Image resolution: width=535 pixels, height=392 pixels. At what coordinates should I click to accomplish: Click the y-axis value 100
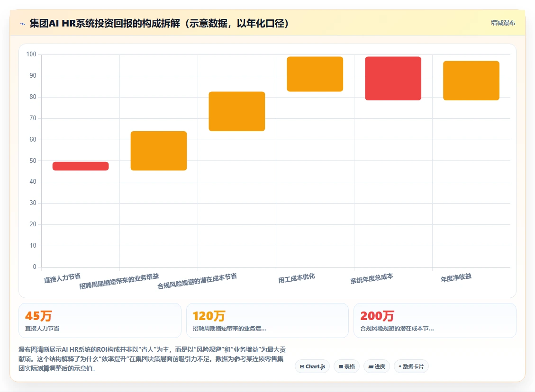31,54
